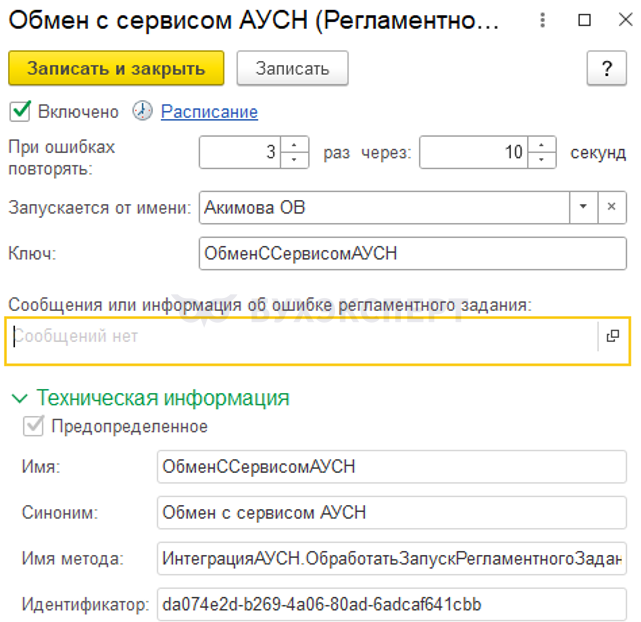Collapse the Техническая информация section
This screenshot has height=622, width=641.
pyautogui.click(x=20, y=398)
